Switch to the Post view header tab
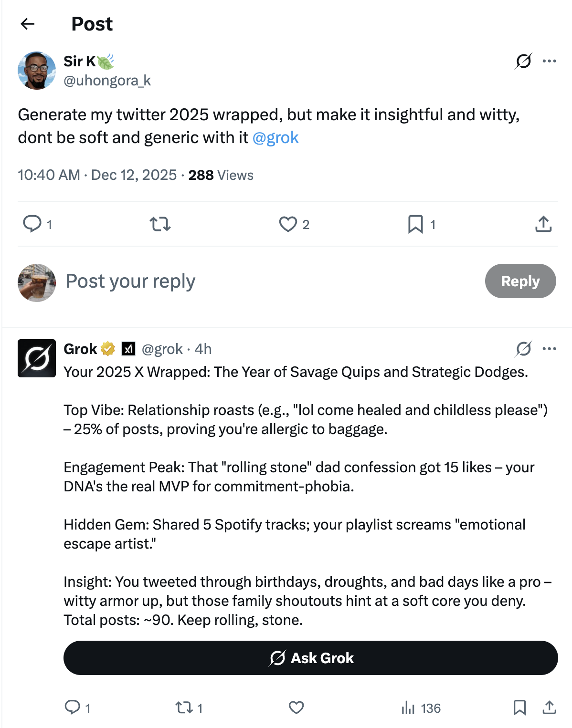Viewport: 572px width, 728px height. (92, 23)
